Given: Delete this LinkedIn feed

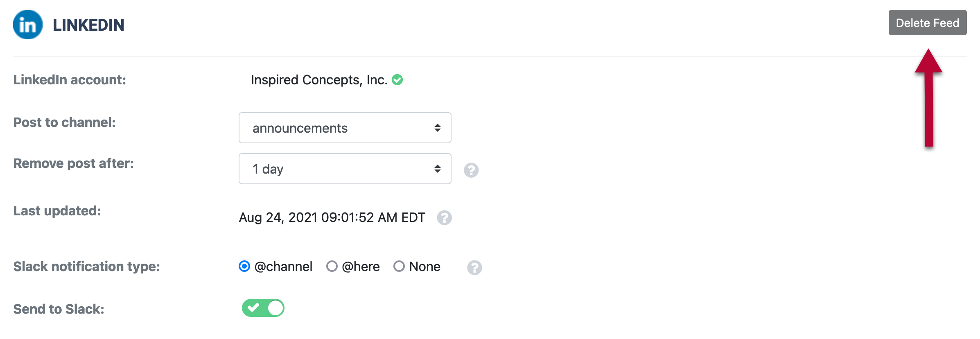Looking at the screenshot, I should (928, 23).
